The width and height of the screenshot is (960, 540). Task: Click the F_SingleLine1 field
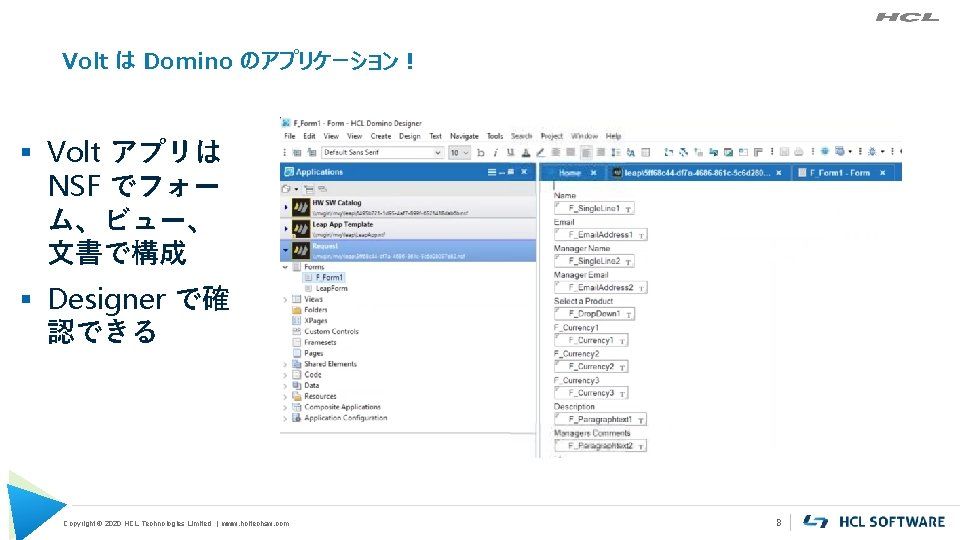594,209
